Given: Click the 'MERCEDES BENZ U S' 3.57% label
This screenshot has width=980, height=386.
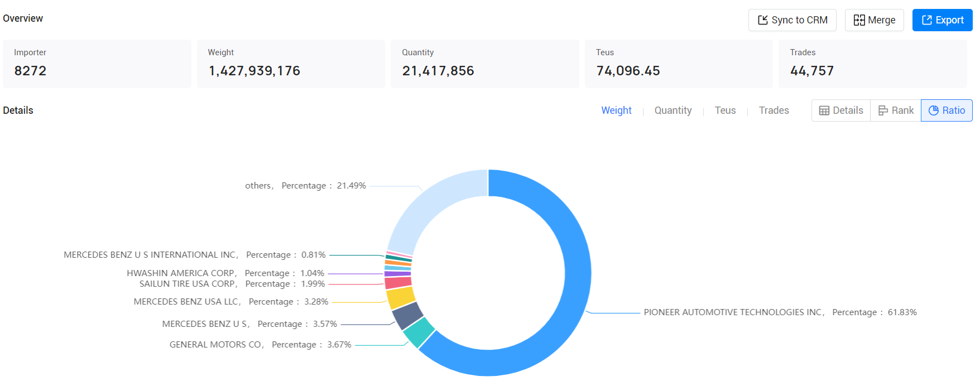Looking at the screenshot, I should [x=249, y=324].
